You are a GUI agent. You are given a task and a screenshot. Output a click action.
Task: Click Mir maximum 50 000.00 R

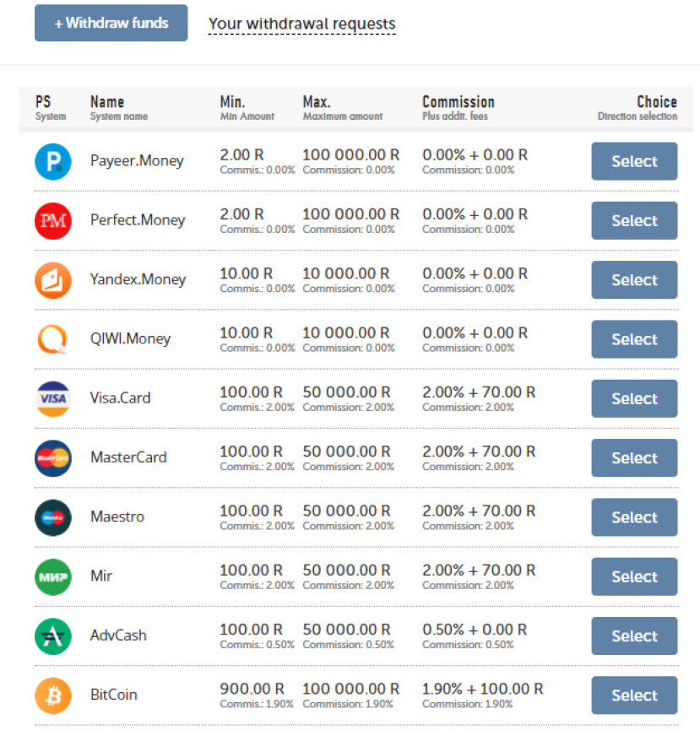346,570
